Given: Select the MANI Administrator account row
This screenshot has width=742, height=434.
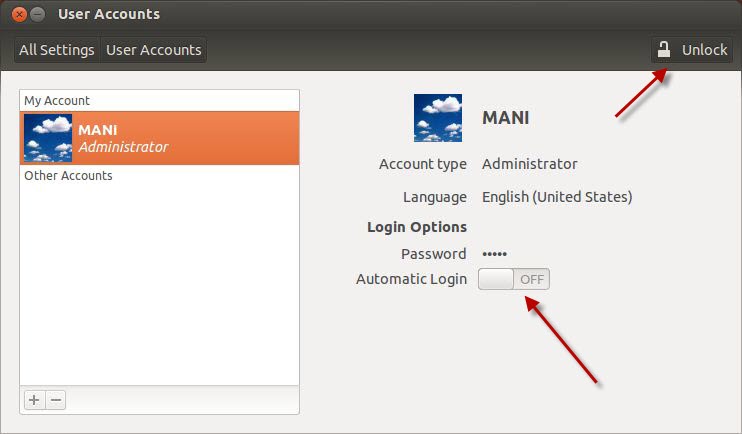Looking at the screenshot, I should [159, 138].
